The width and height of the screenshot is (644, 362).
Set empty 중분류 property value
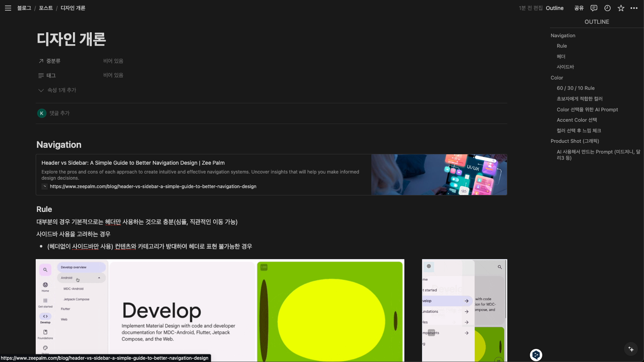113,61
